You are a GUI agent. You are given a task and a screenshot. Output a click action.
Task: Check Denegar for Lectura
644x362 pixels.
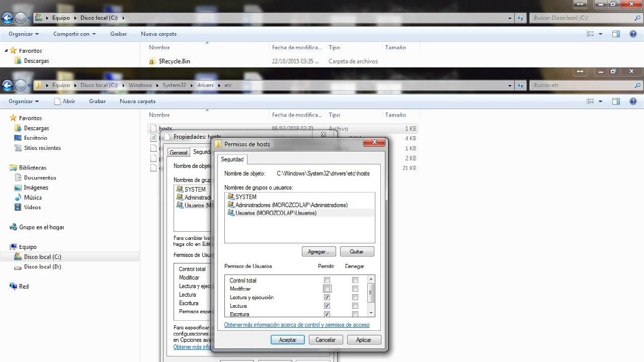355,306
